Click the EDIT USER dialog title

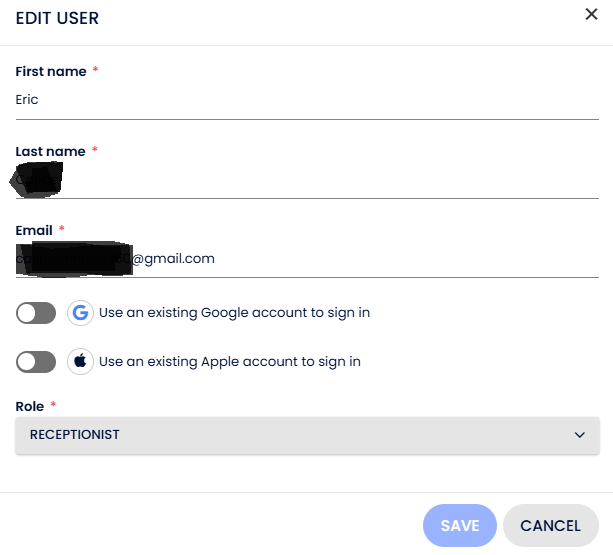pyautogui.click(x=57, y=18)
